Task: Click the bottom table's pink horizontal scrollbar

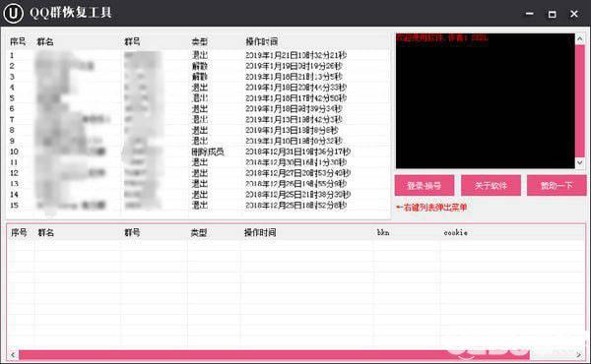Action: pos(275,354)
